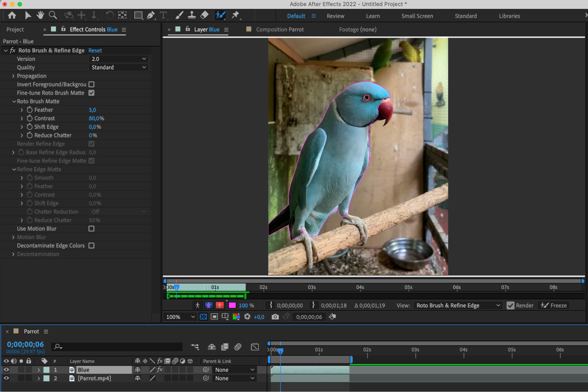Toggle fx switch for Blue layer
Image resolution: width=588 pixels, height=392 pixels.
(x=160, y=370)
